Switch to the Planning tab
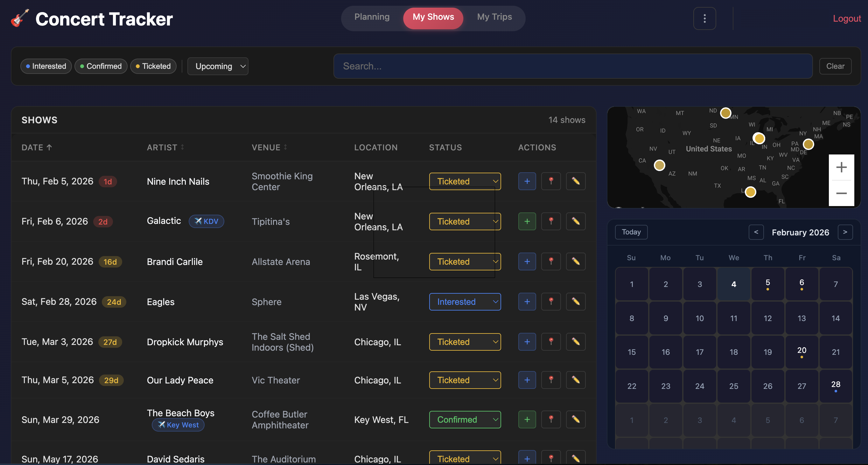 click(372, 17)
